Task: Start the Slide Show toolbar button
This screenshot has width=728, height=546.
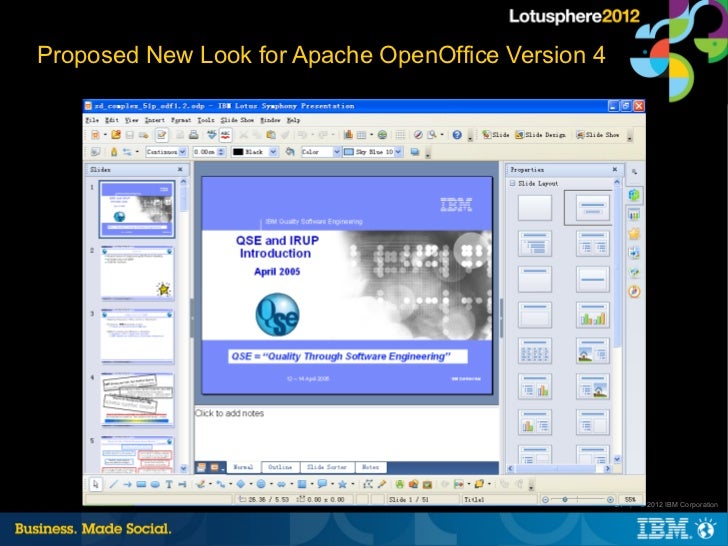Action: [x=598, y=135]
